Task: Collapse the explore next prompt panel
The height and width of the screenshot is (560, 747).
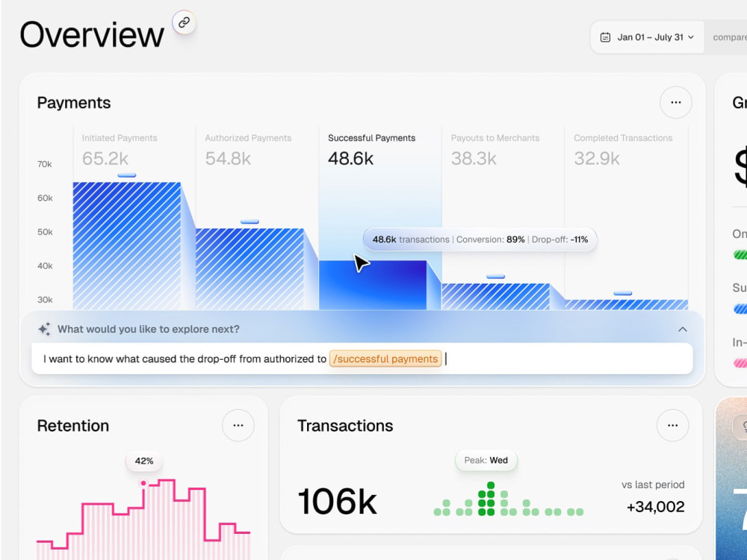Action: pos(682,329)
